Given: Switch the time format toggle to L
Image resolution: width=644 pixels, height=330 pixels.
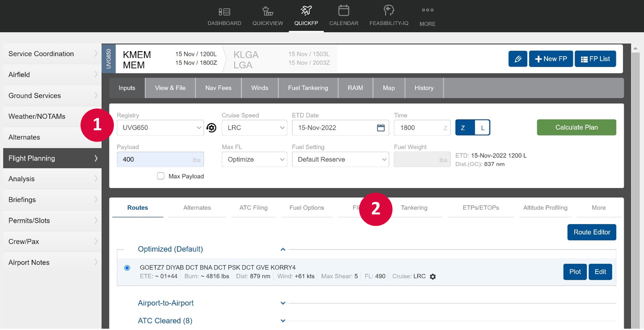Looking at the screenshot, I should click(x=482, y=127).
